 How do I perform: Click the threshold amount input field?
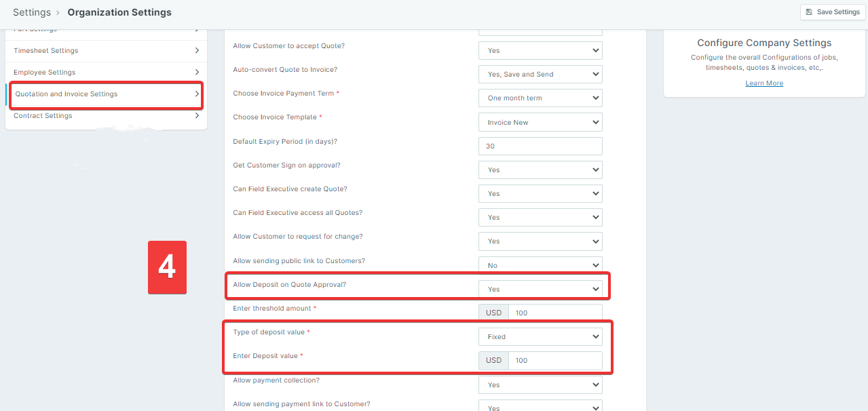point(554,313)
